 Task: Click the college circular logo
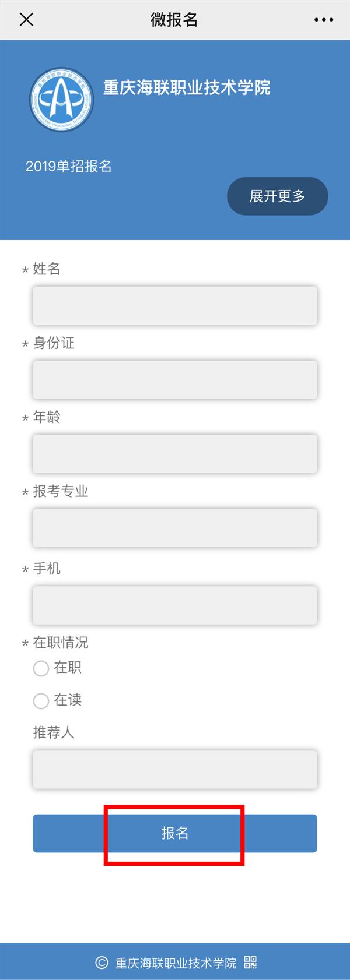(x=61, y=100)
